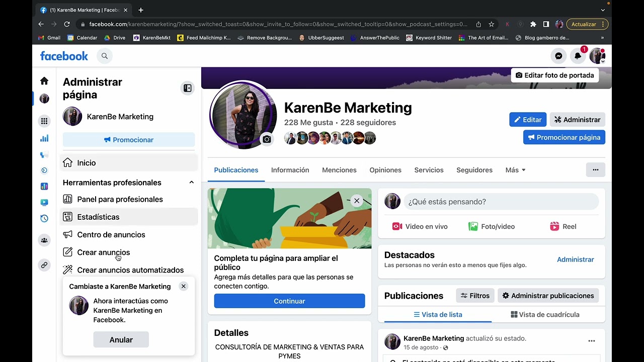
Task: Dismiss the Cambiaste a KarenBe Marketing notice
Action: [184, 286]
